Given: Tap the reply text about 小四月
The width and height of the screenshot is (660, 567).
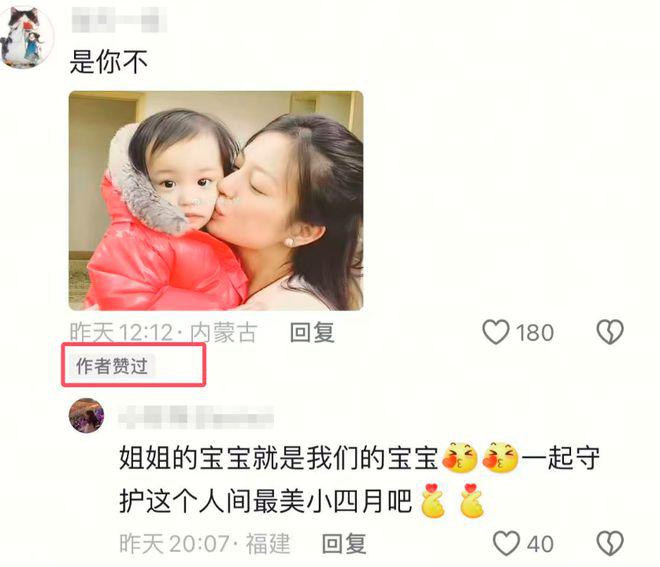Looking at the screenshot, I should (x=359, y=479).
